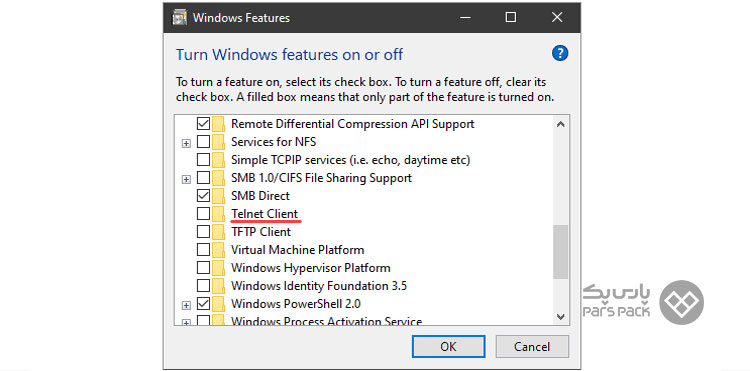Select the Windows PowerShell 2.0 label
This screenshot has height=371, width=750.
pos(296,304)
